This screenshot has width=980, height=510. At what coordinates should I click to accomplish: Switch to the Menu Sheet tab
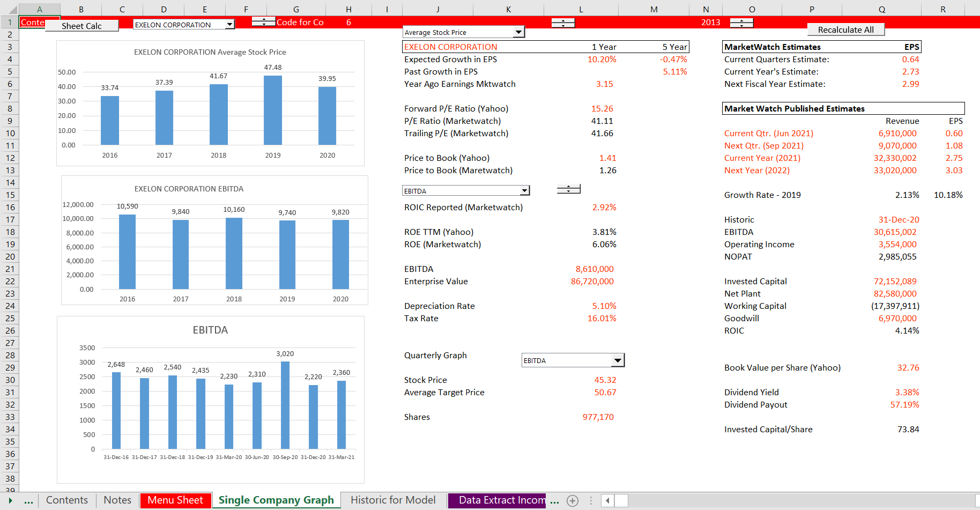(175, 500)
